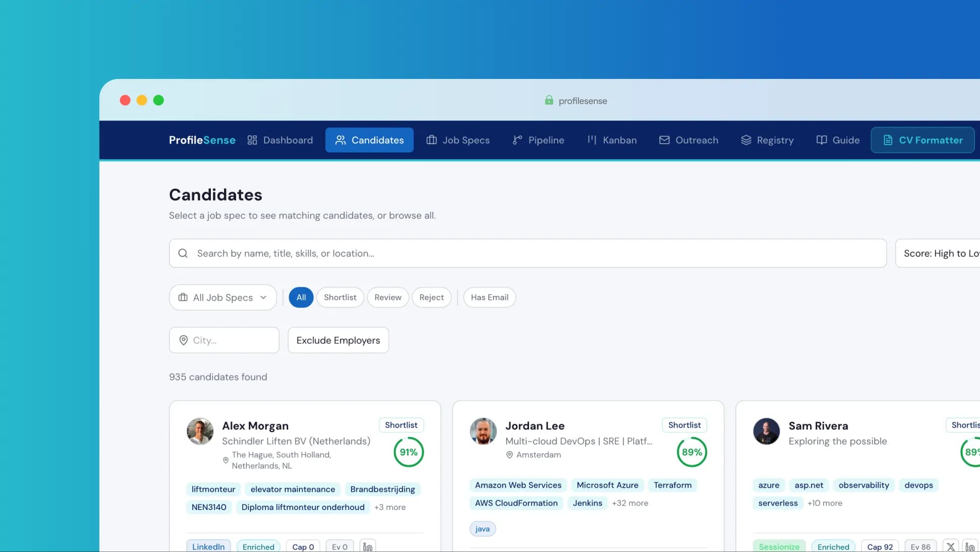Expand '+32 more' skills on Jordan Lee's card
The image size is (980, 552).
(630, 503)
